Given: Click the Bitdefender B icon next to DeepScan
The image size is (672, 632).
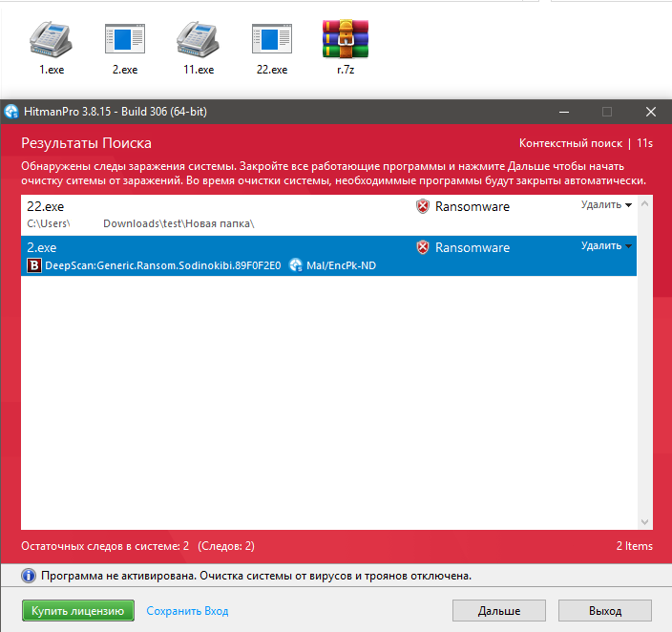Looking at the screenshot, I should (34, 265).
